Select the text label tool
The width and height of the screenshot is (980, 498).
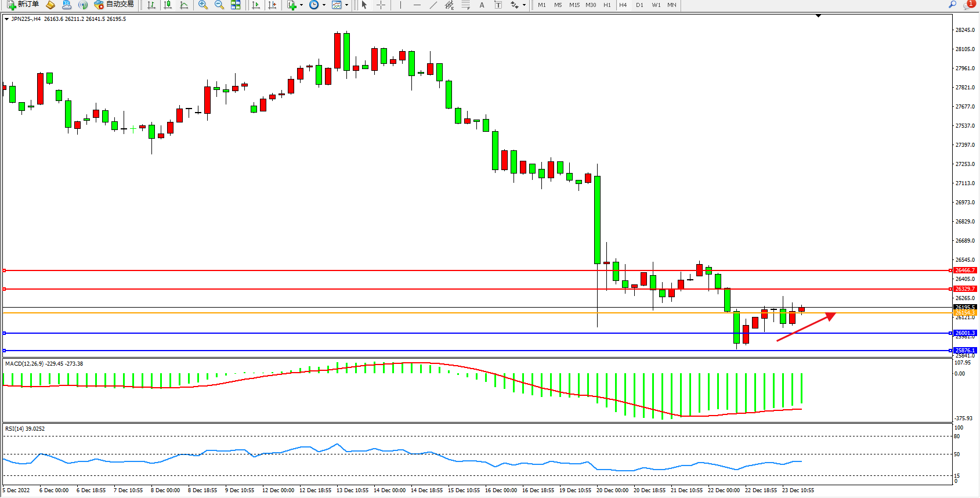[498, 5]
